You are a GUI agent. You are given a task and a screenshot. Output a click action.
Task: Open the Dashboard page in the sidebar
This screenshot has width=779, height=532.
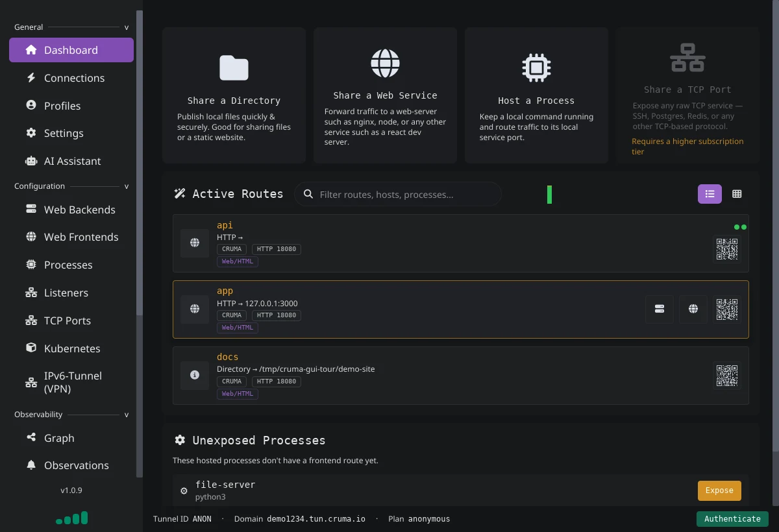point(71,50)
